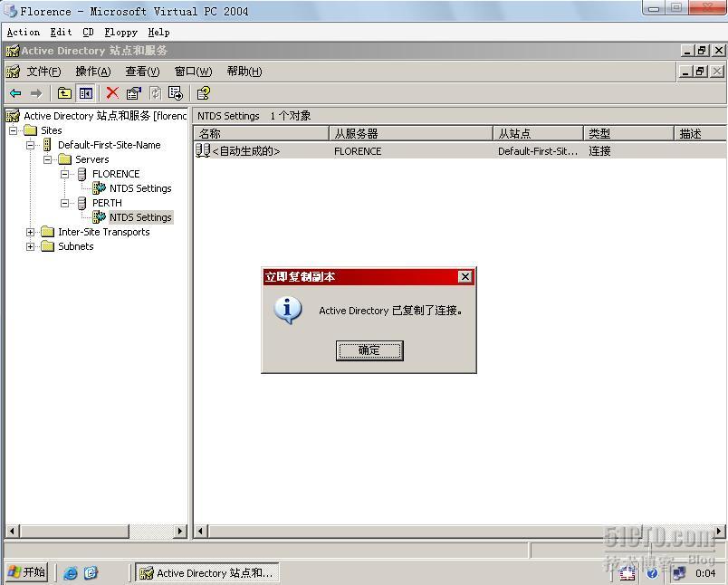Viewport: 728px width, 585px height.
Task: Open the Virtual PC Help menu
Action: coord(158,32)
